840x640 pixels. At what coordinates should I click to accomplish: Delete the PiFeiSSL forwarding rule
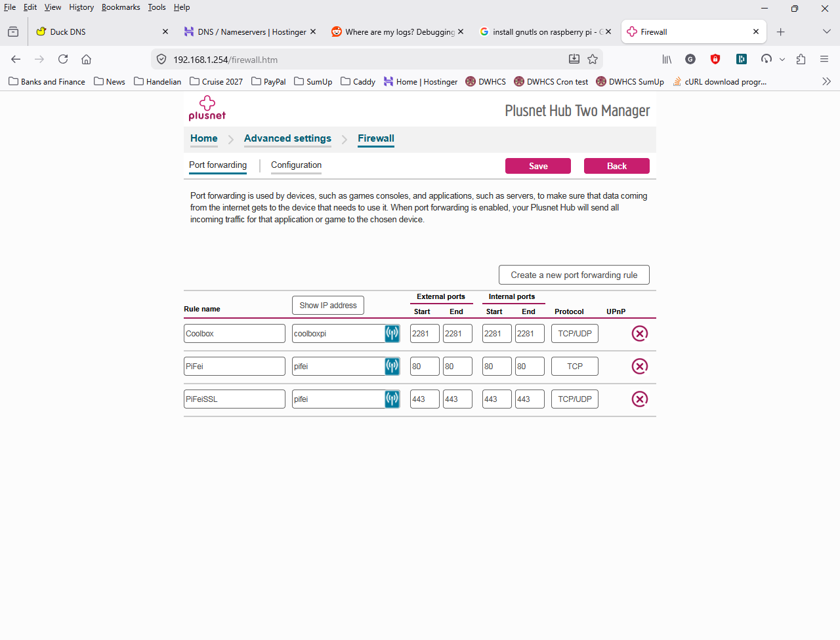[639, 399]
